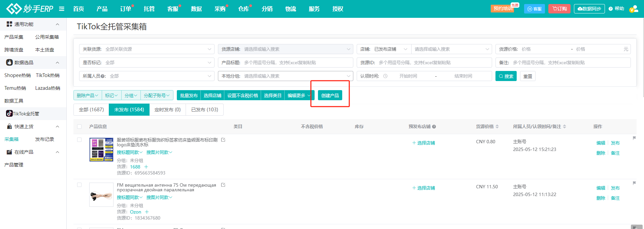Open the 订单 top menu
The image size is (644, 229).
[x=126, y=9]
